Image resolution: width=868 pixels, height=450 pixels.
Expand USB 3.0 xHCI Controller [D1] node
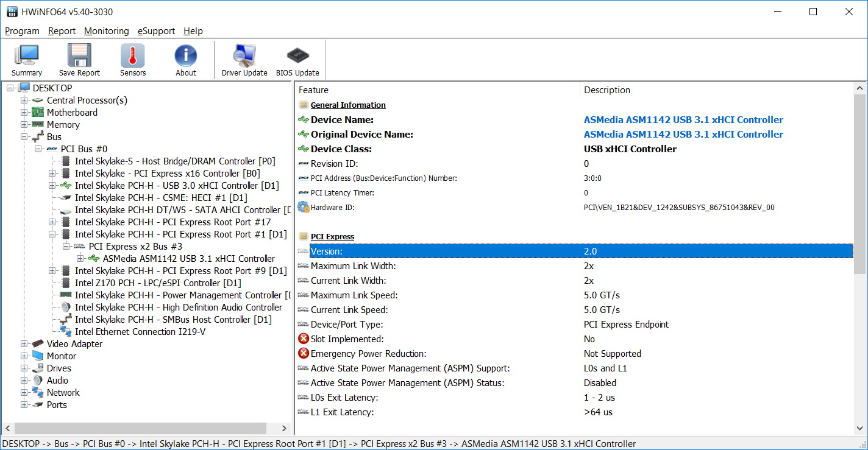(x=52, y=186)
